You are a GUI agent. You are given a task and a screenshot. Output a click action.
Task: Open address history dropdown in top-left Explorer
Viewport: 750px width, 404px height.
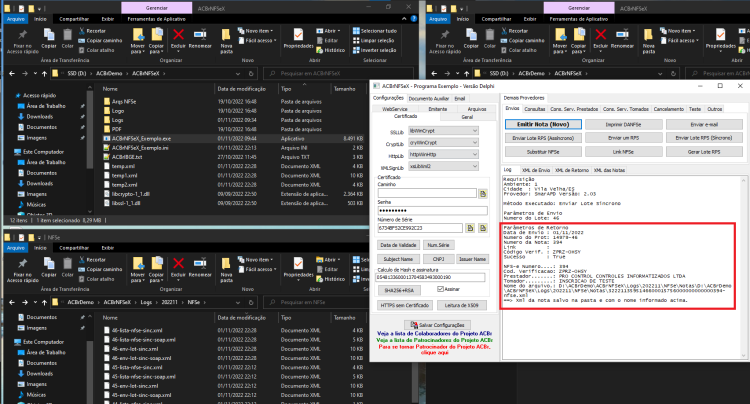238,74
